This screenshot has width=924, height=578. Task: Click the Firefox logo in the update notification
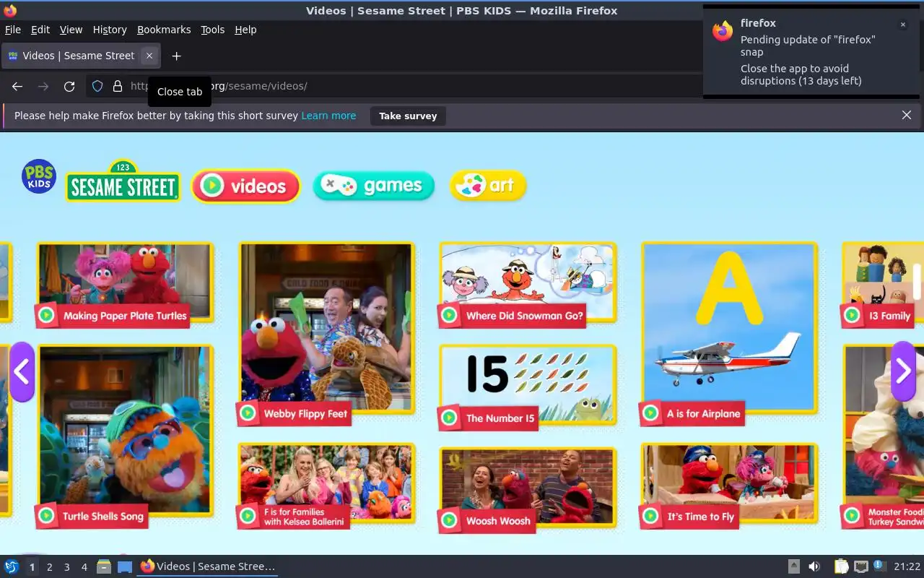coord(723,31)
